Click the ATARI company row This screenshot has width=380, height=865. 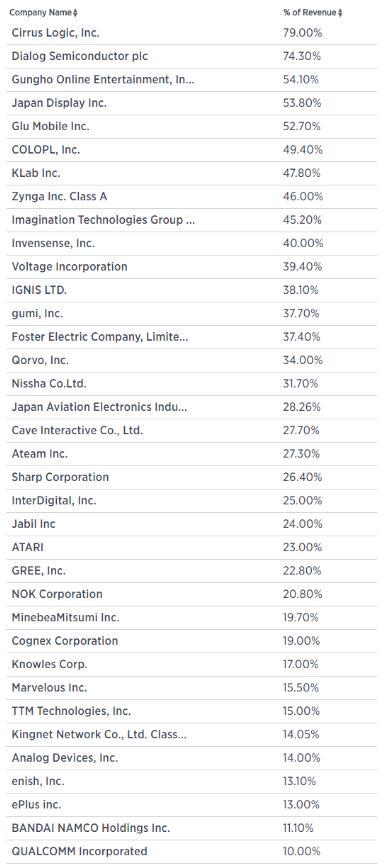(x=190, y=547)
